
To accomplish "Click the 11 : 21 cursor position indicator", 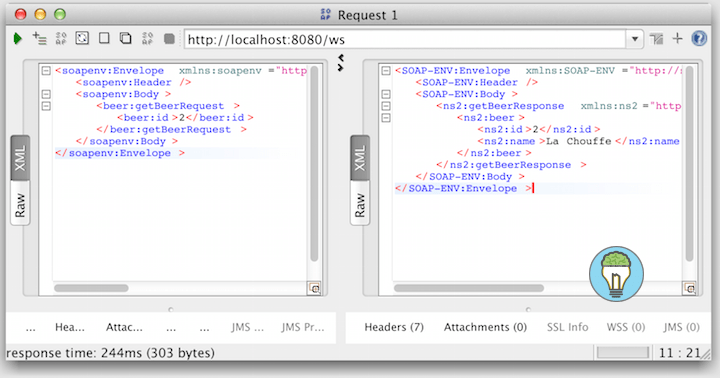I will (680, 353).
